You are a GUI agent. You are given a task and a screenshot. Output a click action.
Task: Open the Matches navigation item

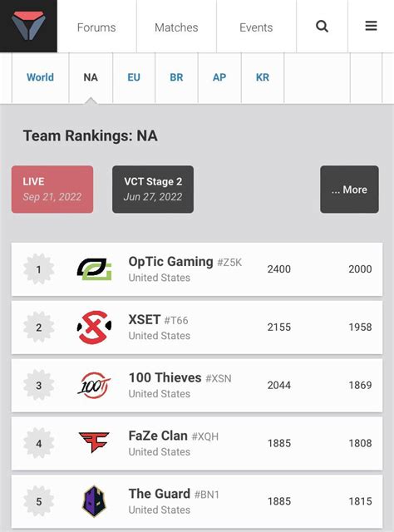coord(176,27)
